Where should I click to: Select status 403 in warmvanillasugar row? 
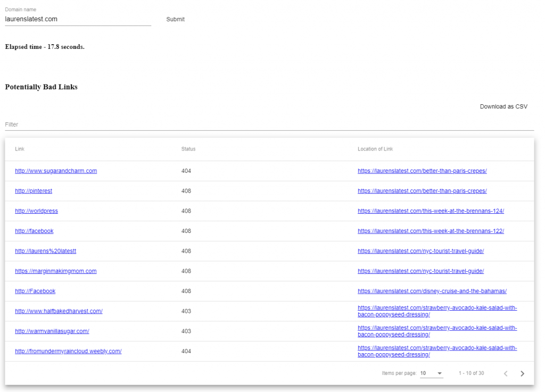click(x=186, y=331)
